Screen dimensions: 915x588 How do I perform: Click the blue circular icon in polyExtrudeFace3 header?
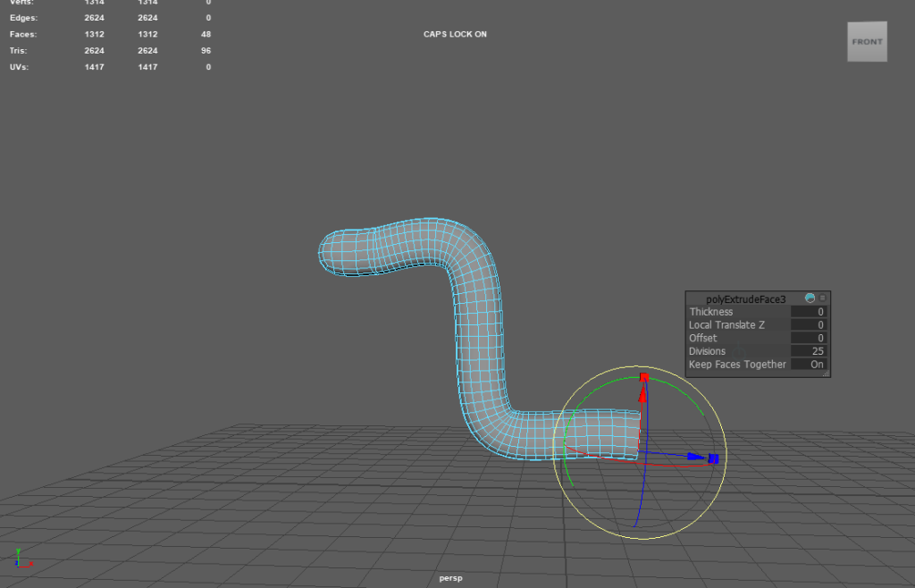(x=810, y=298)
